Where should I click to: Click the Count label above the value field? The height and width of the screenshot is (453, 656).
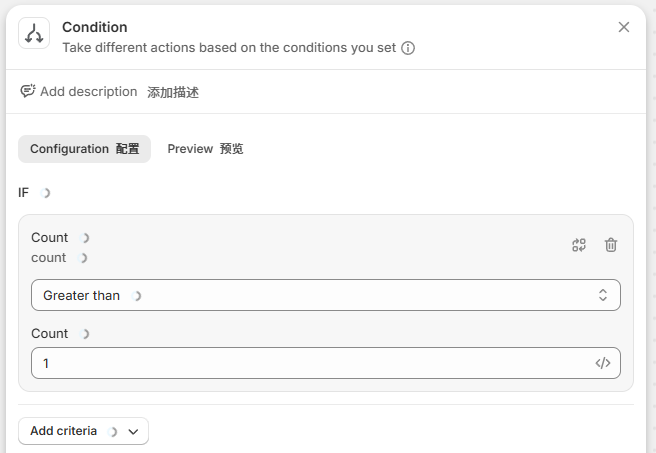50,333
